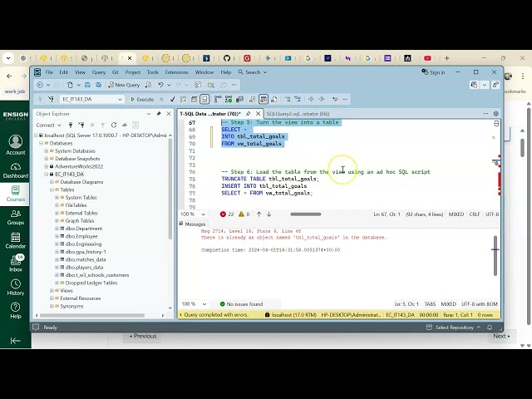This screenshot has height=399, width=532.
Task: Collapse the Tables folder node
Action: tap(52, 190)
